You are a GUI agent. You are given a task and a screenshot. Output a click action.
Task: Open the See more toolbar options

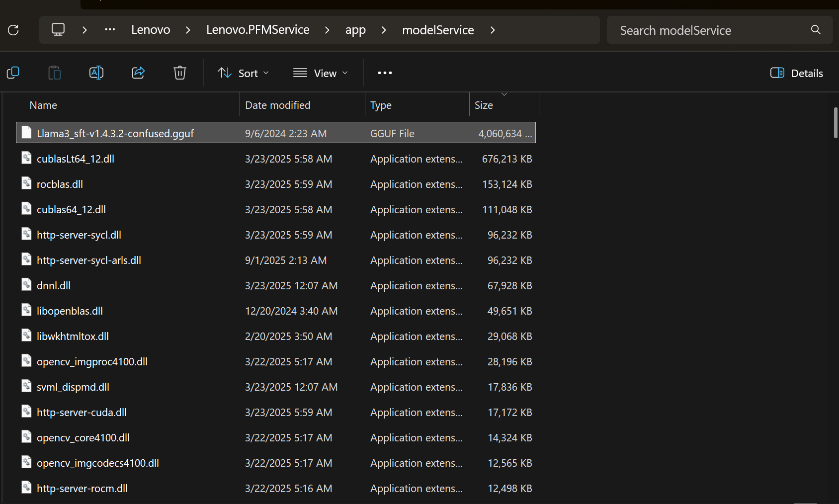(x=385, y=73)
